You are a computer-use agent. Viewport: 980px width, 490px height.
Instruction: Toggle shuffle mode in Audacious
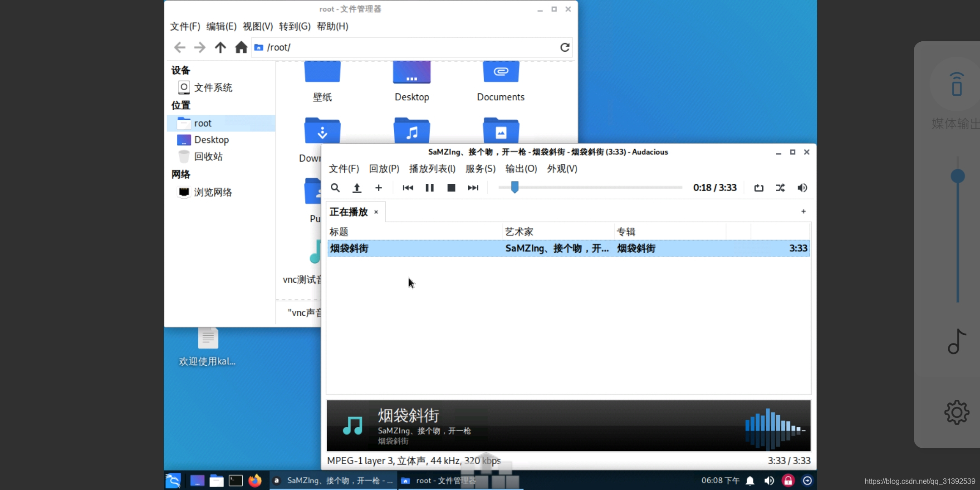780,188
